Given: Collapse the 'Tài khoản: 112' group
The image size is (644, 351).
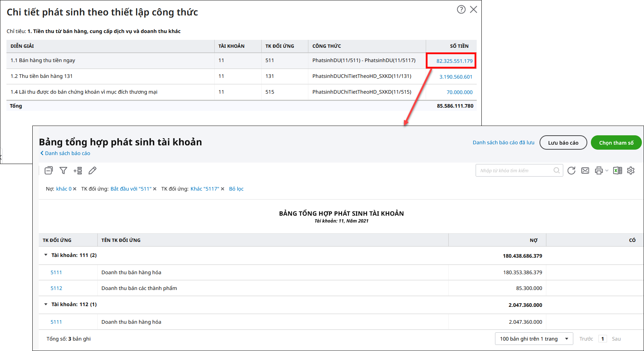Looking at the screenshot, I should (46, 304).
